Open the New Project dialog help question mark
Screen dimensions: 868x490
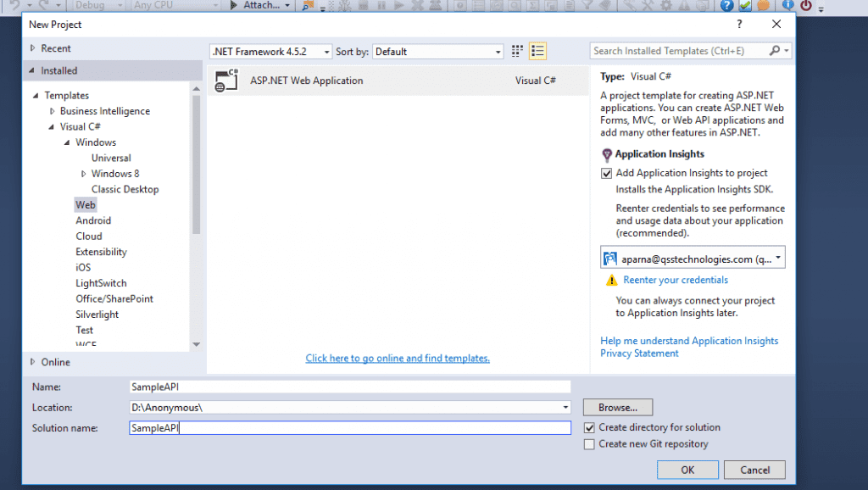coord(739,24)
